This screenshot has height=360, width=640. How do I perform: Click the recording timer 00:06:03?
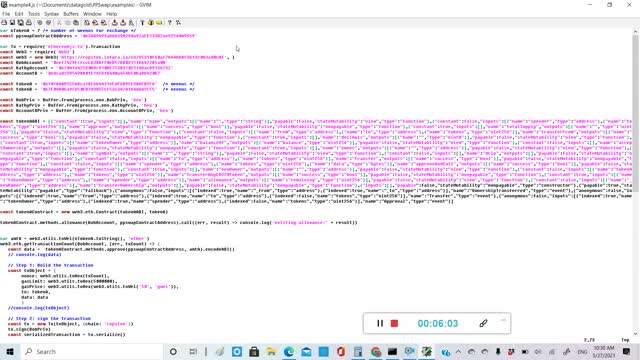point(438,323)
